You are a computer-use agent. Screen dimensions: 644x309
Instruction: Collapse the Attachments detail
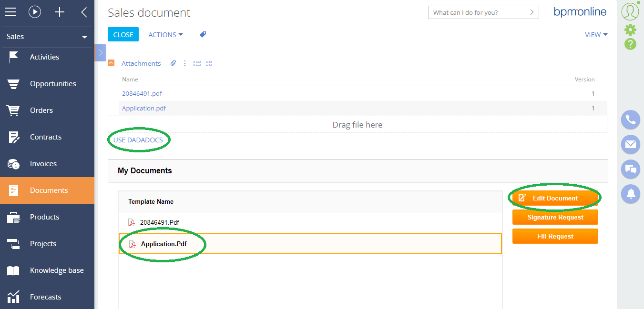(x=111, y=63)
